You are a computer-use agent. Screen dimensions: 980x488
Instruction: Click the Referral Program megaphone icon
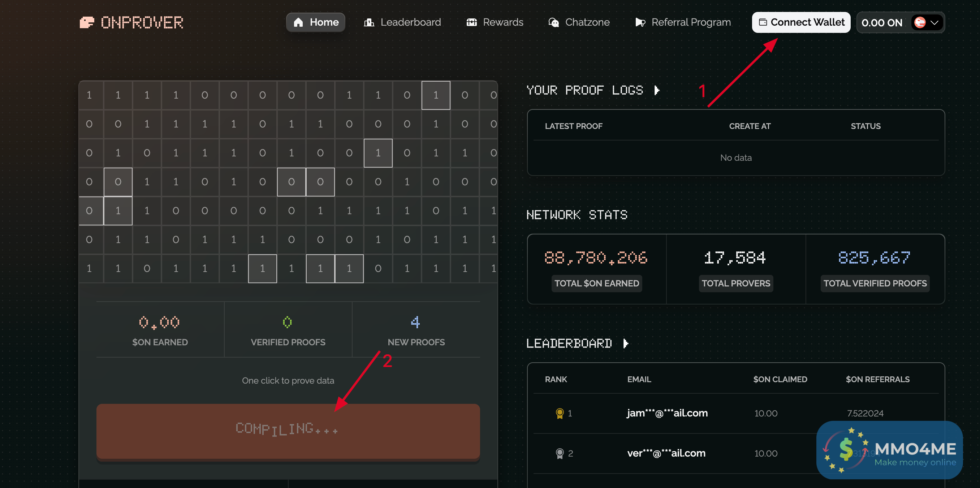tap(640, 22)
